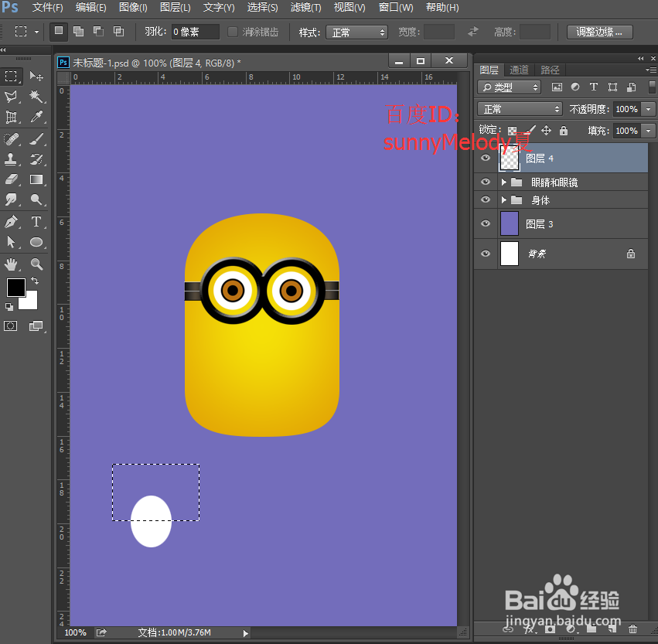Select the Clone Stamp tool
Screen dimensions: 658x644
tap(12, 159)
